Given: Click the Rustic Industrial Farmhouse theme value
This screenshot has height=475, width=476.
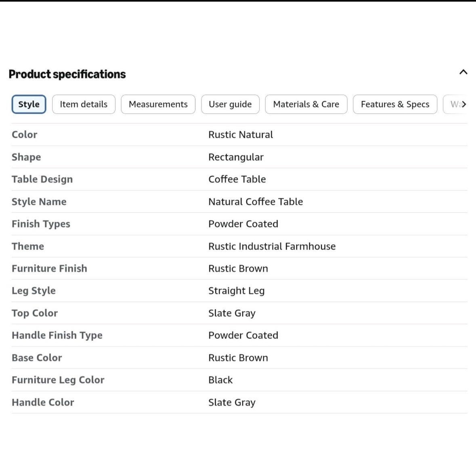Looking at the screenshot, I should pos(272,246).
